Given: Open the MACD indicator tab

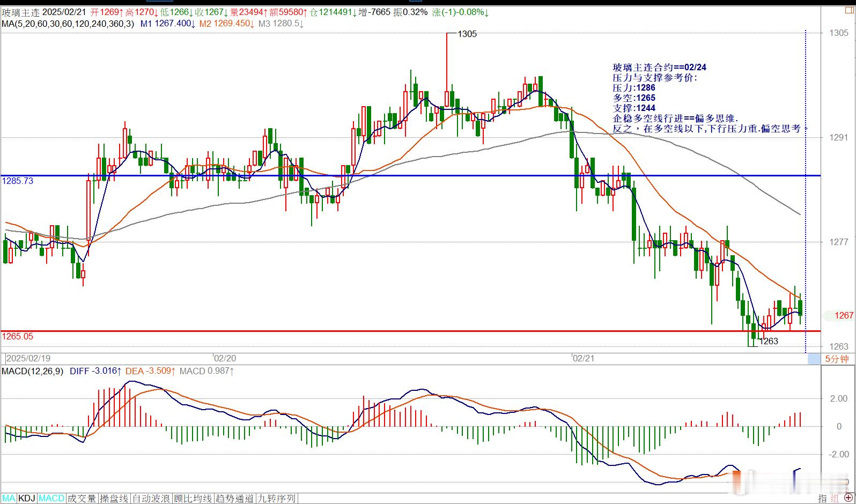Looking at the screenshot, I should [x=51, y=499].
